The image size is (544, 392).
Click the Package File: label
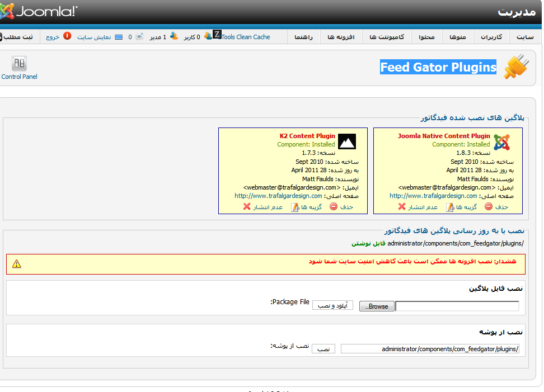[290, 302]
